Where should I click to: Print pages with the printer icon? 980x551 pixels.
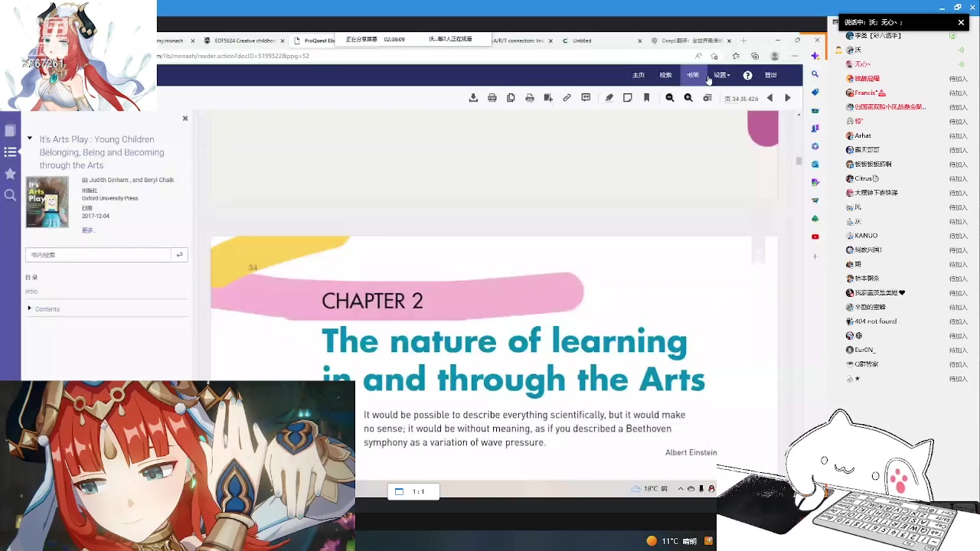(530, 98)
